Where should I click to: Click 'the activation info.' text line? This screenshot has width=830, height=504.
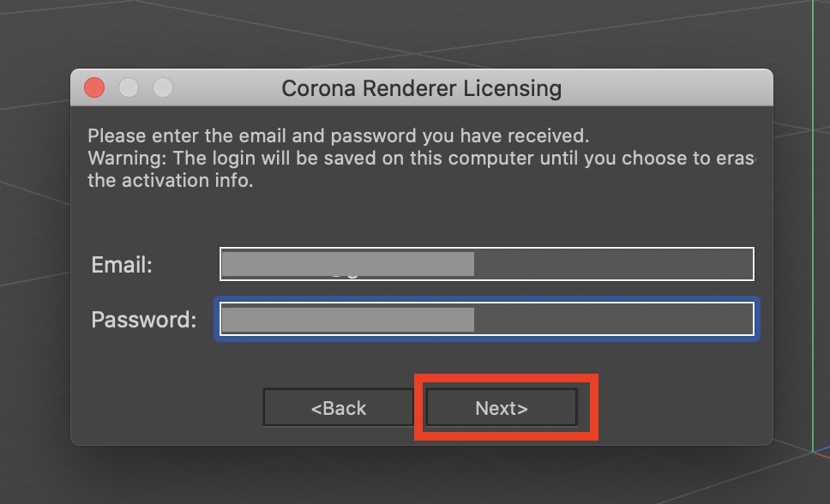(x=171, y=181)
